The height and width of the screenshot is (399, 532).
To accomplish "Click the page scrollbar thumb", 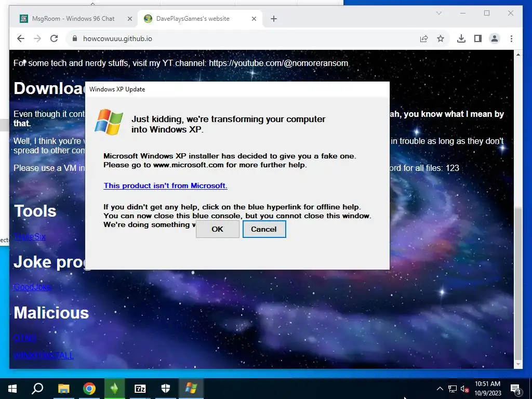I will pos(518,284).
